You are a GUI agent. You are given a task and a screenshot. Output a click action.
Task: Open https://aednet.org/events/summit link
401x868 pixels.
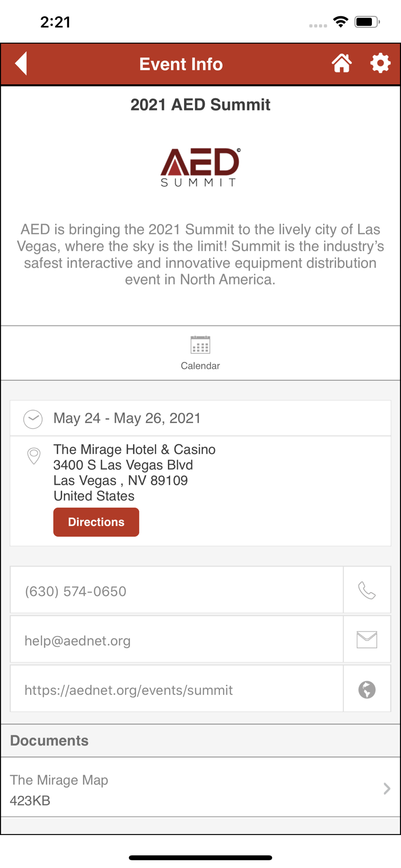tap(129, 690)
